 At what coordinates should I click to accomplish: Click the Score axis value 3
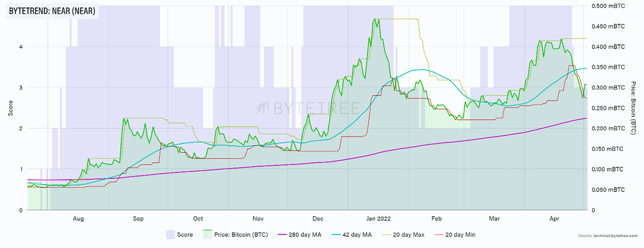(x=21, y=87)
